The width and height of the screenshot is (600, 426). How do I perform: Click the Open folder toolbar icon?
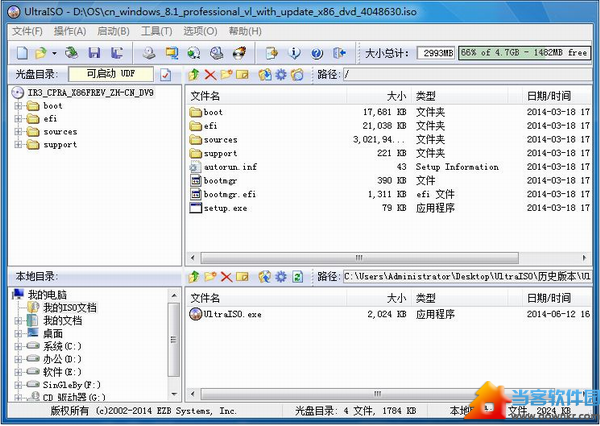coord(41,53)
